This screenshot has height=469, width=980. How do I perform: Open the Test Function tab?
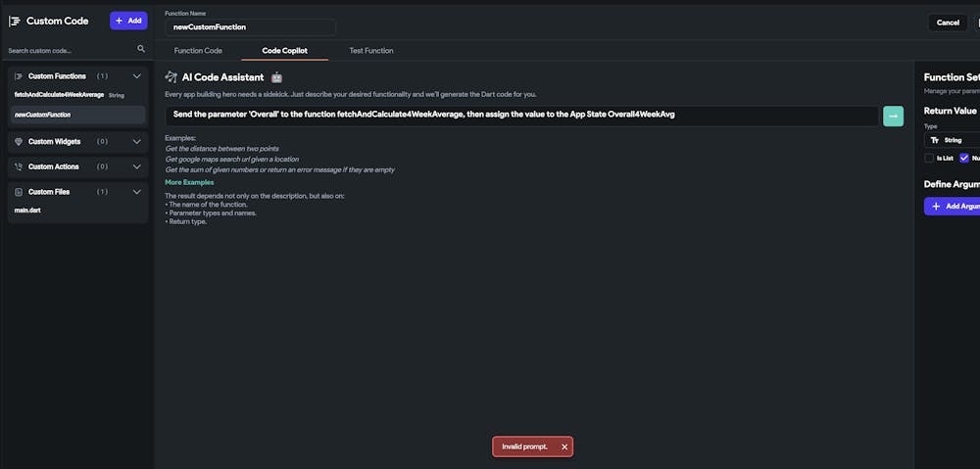[371, 51]
